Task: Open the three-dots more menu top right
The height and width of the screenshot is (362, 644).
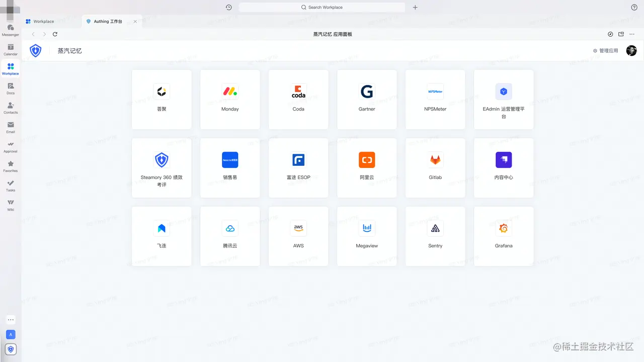Action: pos(632,34)
